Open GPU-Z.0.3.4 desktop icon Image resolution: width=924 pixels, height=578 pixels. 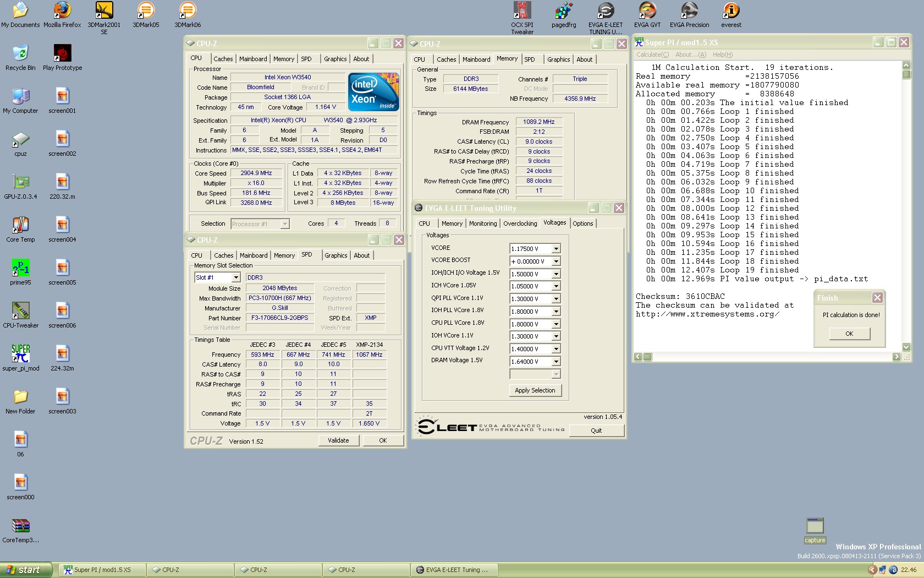point(20,187)
